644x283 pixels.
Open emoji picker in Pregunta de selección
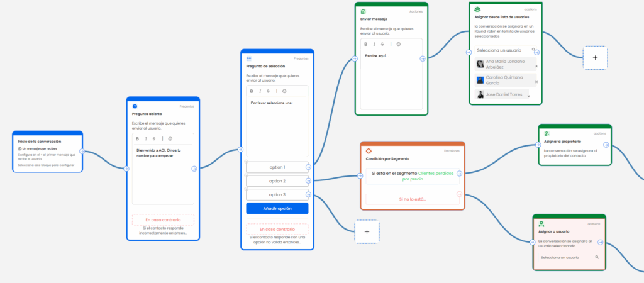pos(284,91)
